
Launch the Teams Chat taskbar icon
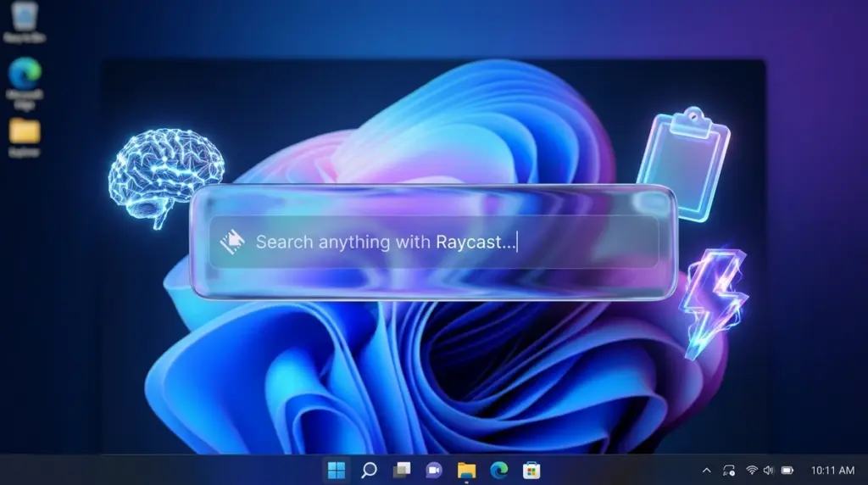click(x=433, y=470)
